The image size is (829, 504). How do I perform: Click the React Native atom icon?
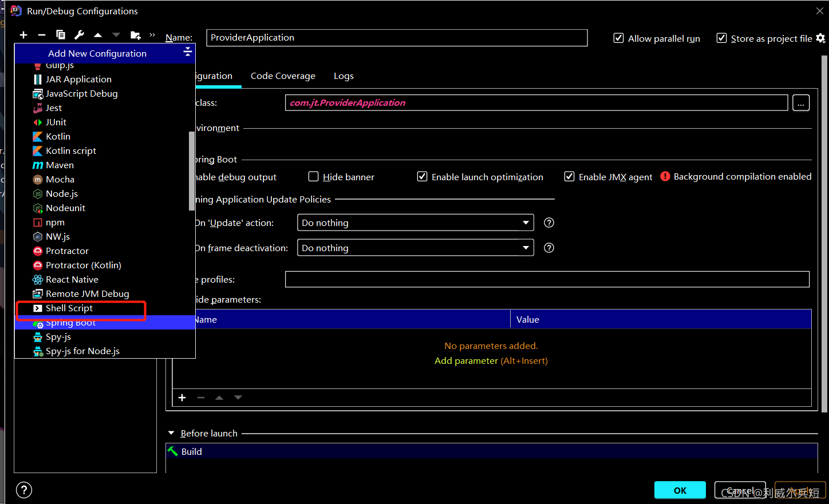[x=38, y=279]
